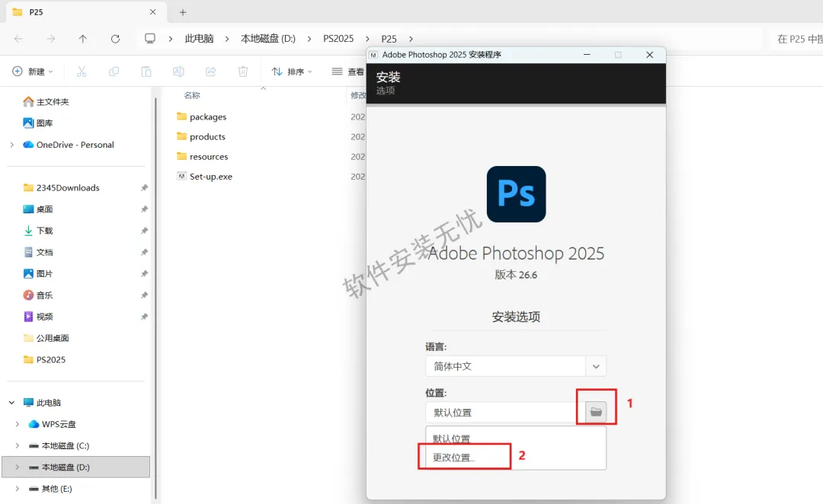Collapse the 此电脑 tree node
Viewport: 823px width, 504px height.
click(x=11, y=403)
